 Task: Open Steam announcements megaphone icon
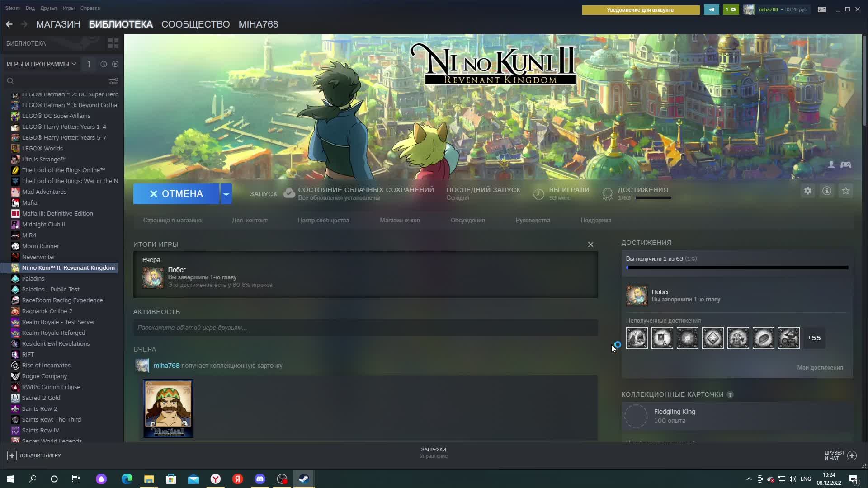click(711, 9)
